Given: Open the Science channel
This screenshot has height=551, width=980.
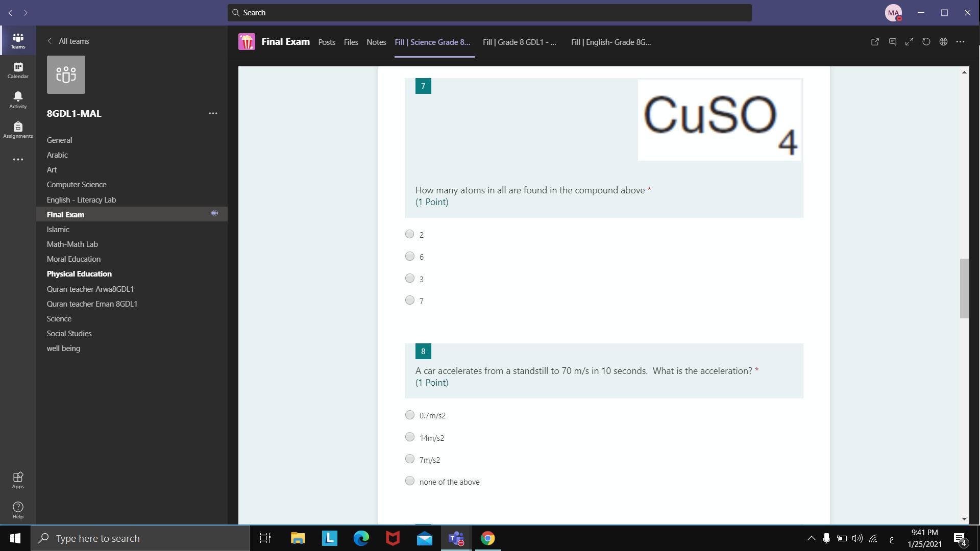Looking at the screenshot, I should (59, 319).
